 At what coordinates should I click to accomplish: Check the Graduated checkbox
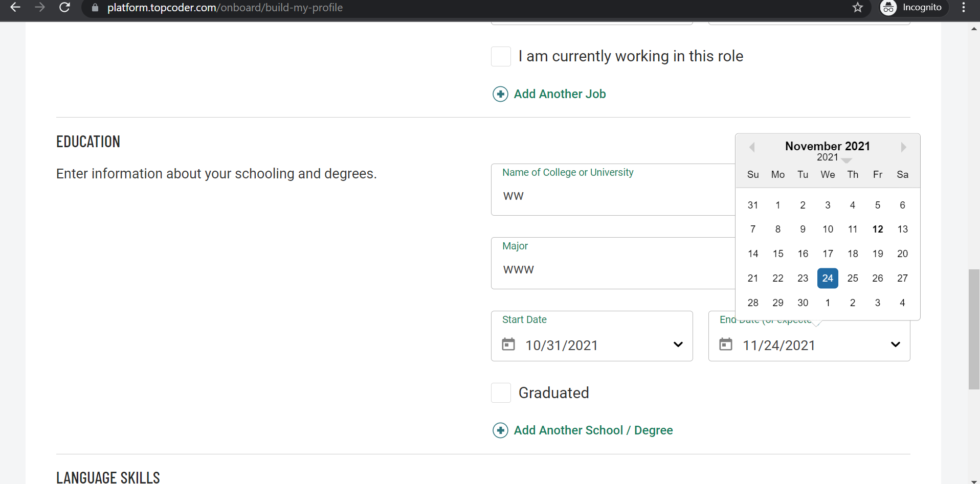[501, 393]
